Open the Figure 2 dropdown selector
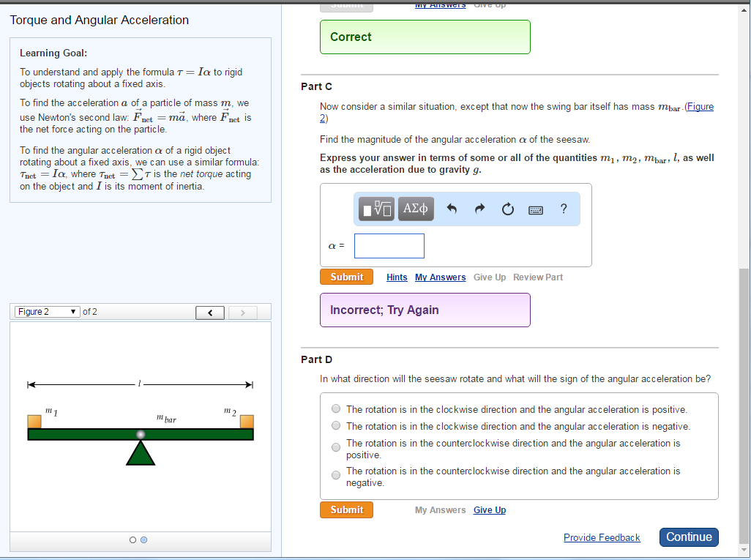Screen dimensions: 751x560 click(x=45, y=311)
